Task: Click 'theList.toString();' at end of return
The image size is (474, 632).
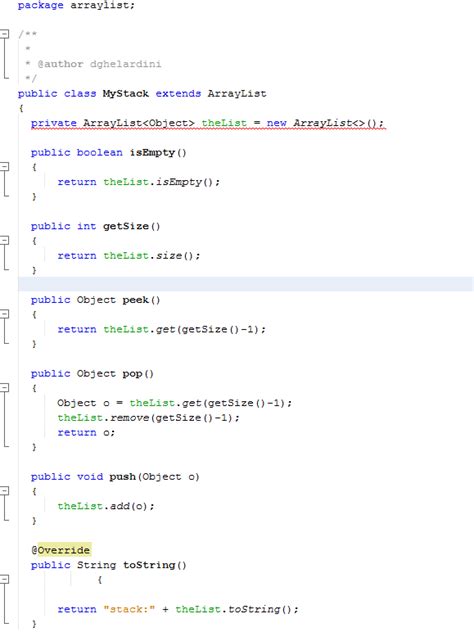Action: point(237,609)
